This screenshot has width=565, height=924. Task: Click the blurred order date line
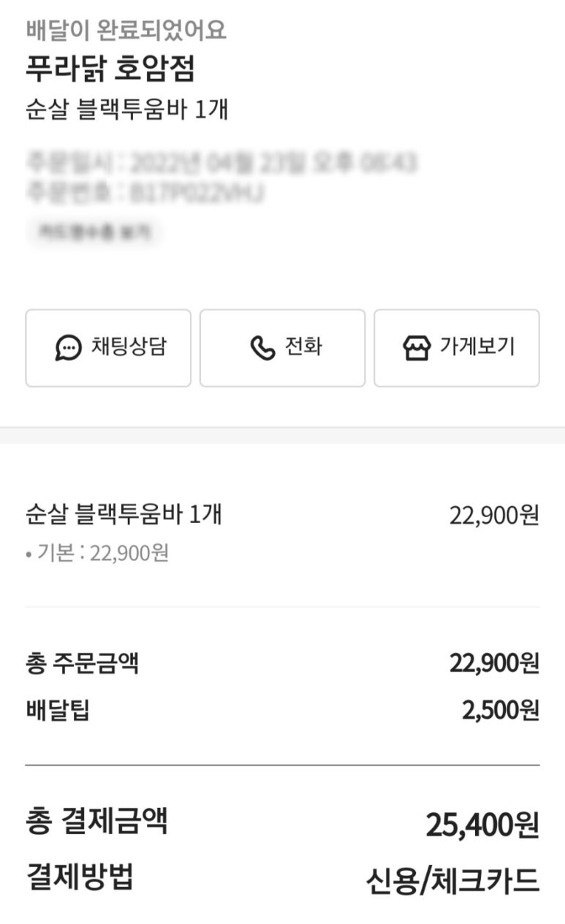[221, 162]
